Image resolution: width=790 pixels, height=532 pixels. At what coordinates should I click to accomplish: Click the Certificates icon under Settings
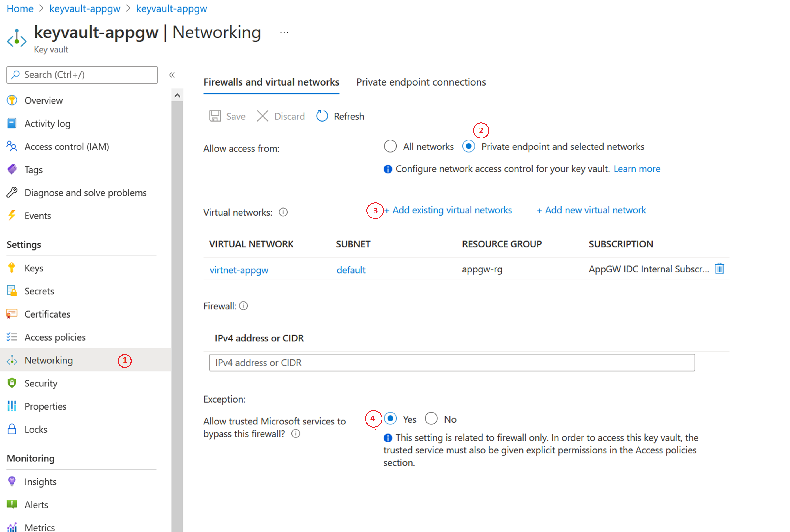tap(12, 314)
